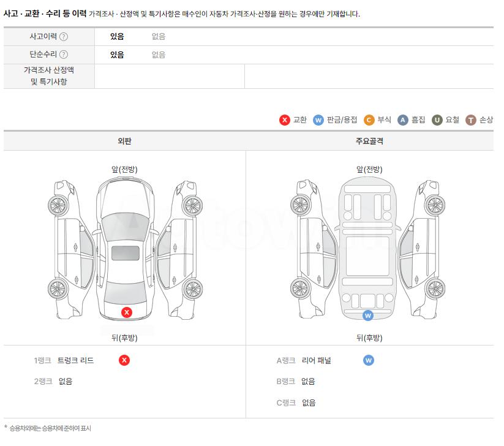Click the red X 교환 legend icon
504x446 pixels.
coord(285,120)
